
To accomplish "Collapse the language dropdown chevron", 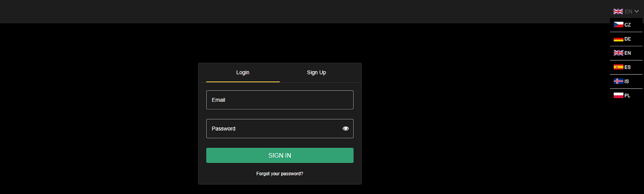I will coord(636,11).
